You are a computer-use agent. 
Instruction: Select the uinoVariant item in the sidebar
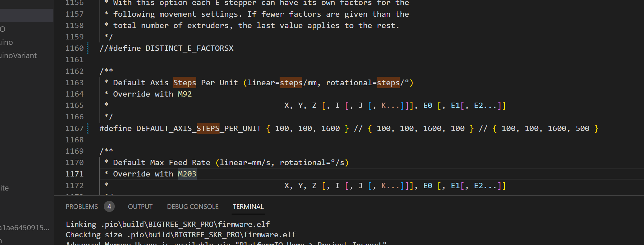coord(18,55)
